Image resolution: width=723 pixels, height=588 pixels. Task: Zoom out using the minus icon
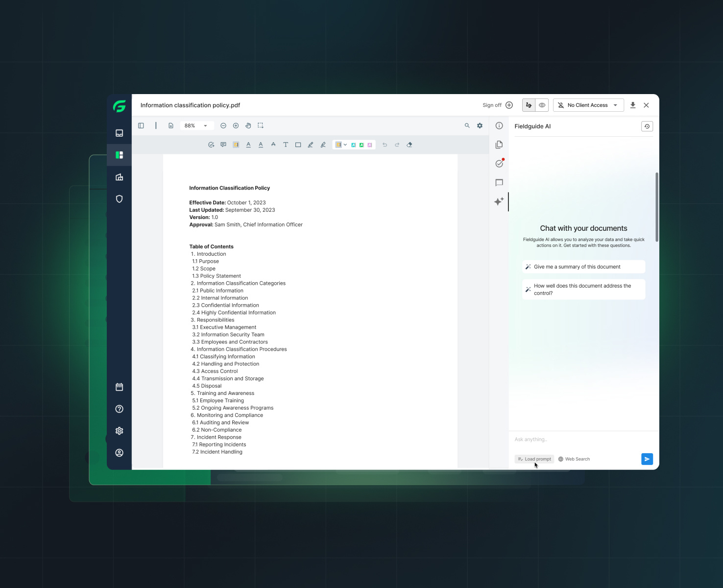[x=223, y=125]
